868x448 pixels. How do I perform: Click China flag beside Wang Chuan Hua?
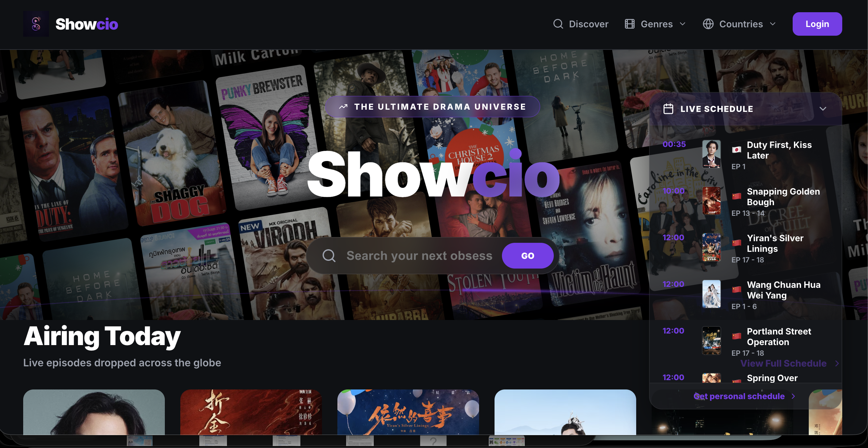tap(737, 289)
